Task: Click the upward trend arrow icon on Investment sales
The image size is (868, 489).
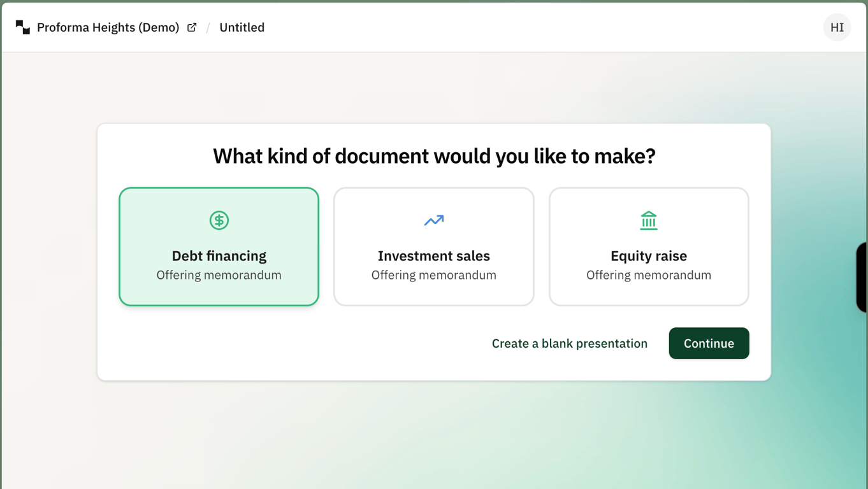Action: (x=433, y=220)
